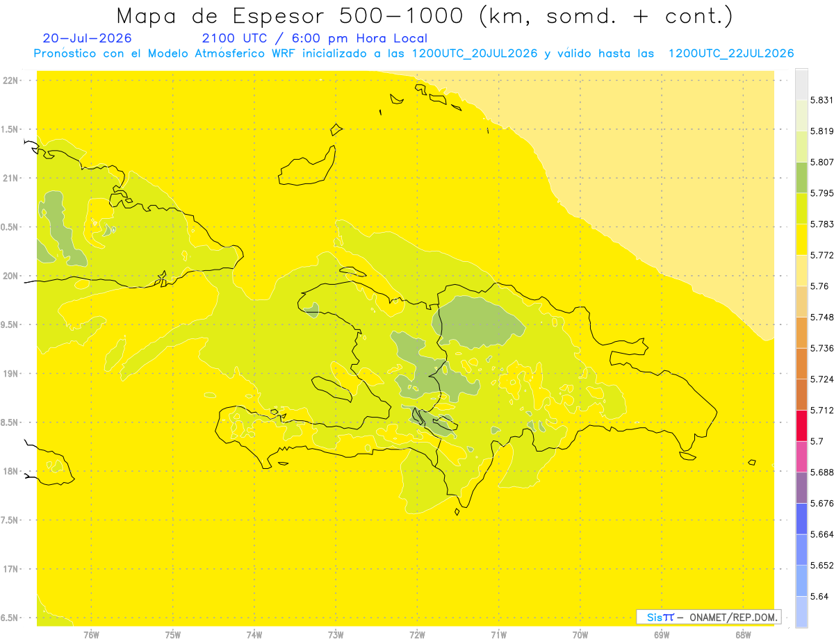Screen dimensions: 834x644
Task: Click the 73W longitude label
Action: pyautogui.click(x=336, y=635)
